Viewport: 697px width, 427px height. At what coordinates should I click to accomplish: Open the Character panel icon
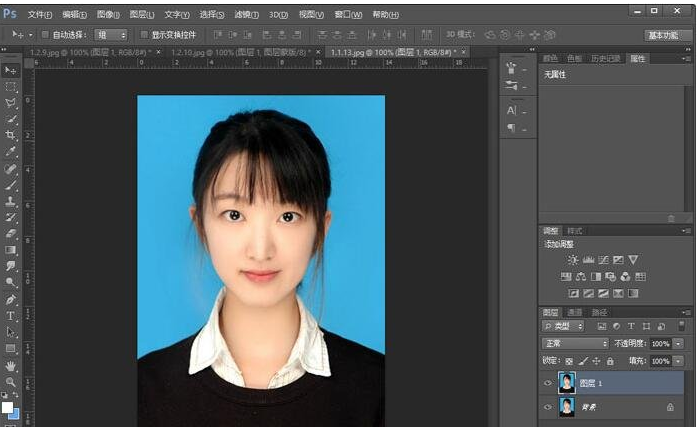tap(511, 110)
